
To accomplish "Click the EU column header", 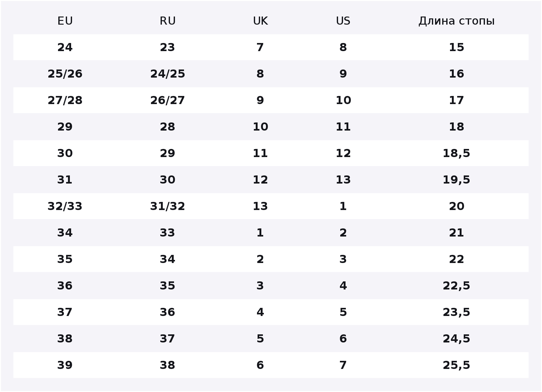I will click(x=65, y=21).
